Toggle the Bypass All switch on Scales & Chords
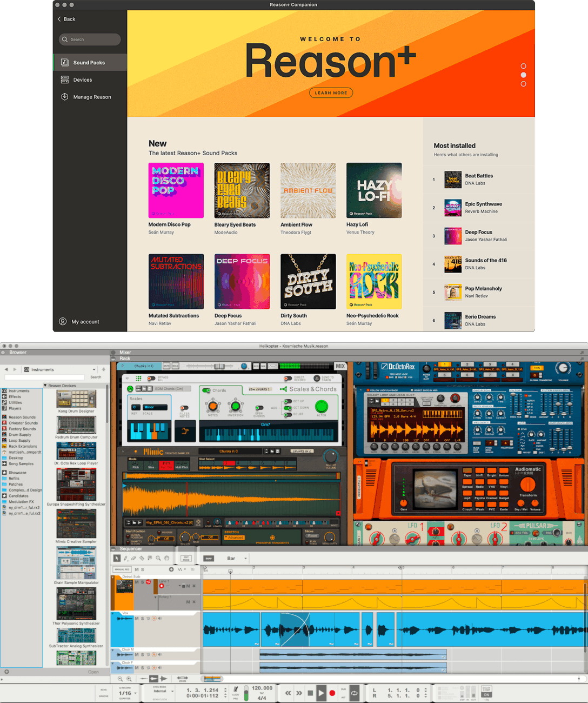Image resolution: width=588 pixels, height=703 pixels. [x=151, y=379]
